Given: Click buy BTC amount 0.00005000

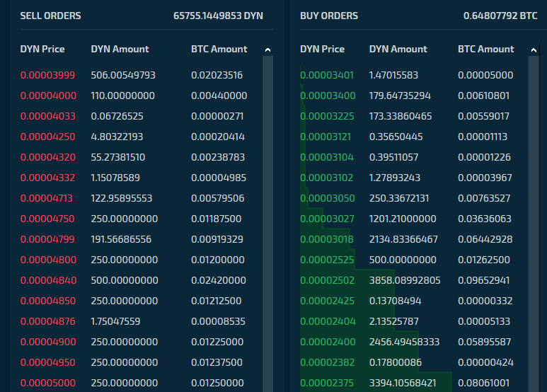Looking at the screenshot, I should click(485, 75).
